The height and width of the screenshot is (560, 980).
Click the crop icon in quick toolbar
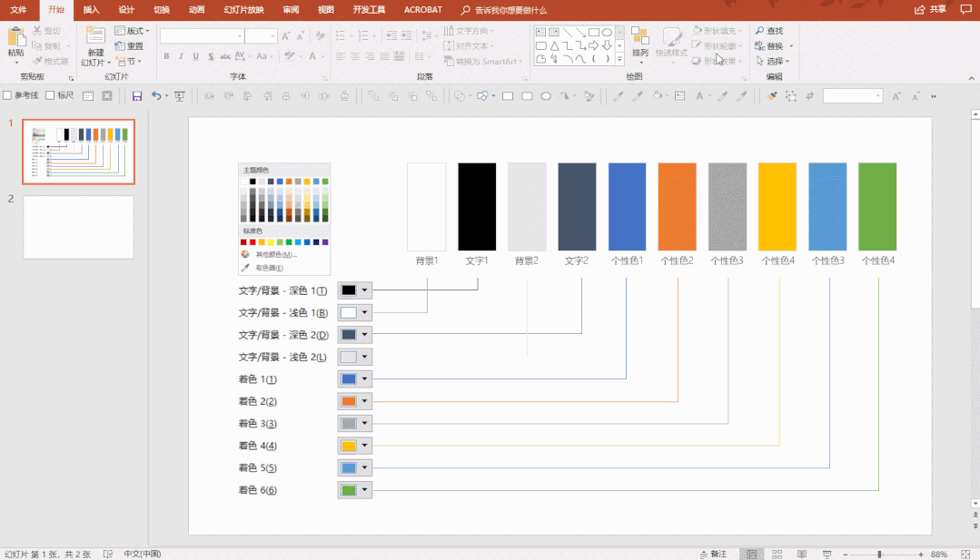(810, 96)
